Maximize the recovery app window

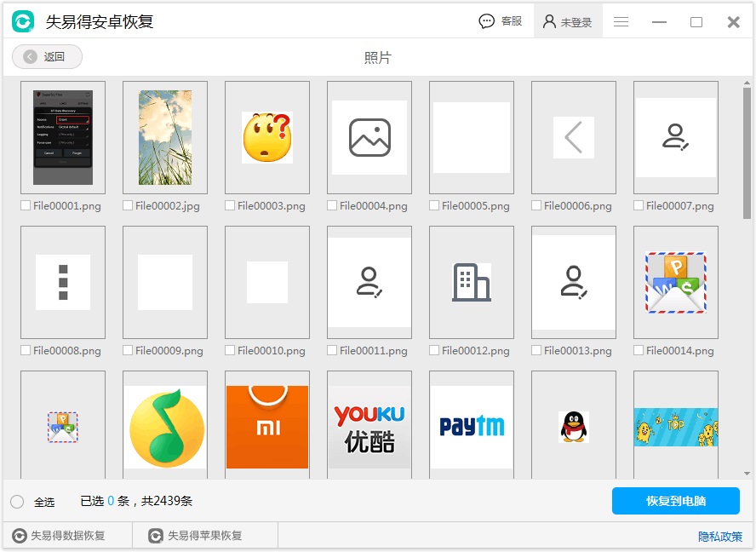click(696, 21)
